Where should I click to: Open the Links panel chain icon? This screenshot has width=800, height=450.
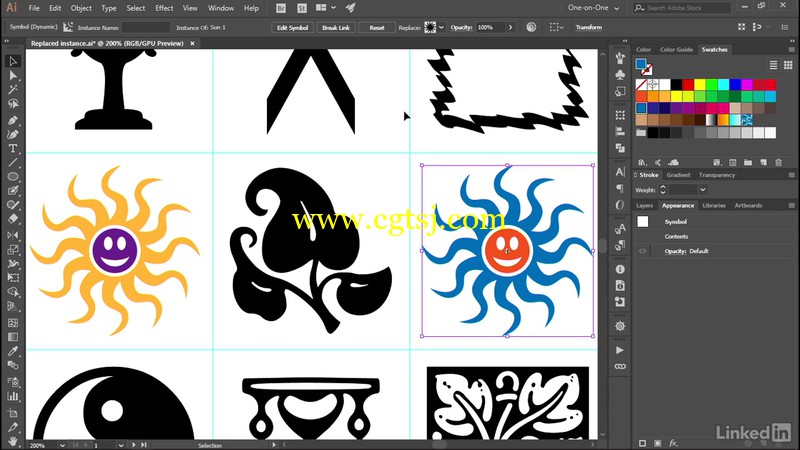pos(620,366)
